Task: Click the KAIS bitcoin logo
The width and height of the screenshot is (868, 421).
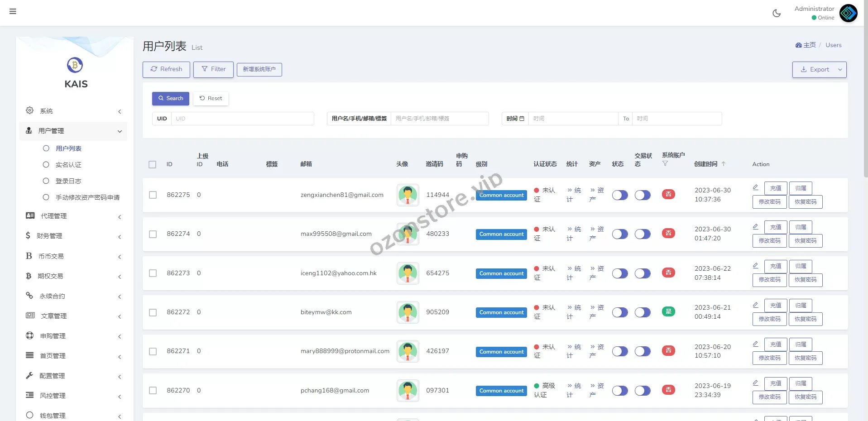Action: click(75, 65)
